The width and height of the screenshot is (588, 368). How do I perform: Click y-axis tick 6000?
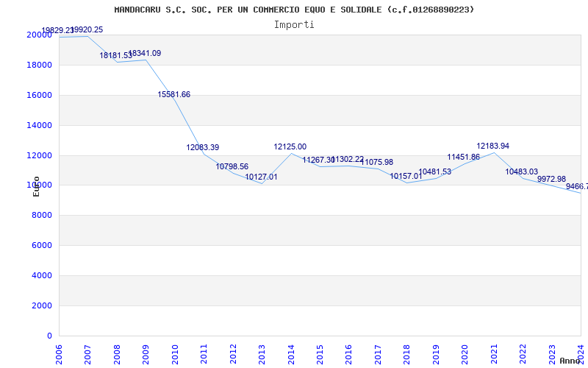tap(41, 245)
